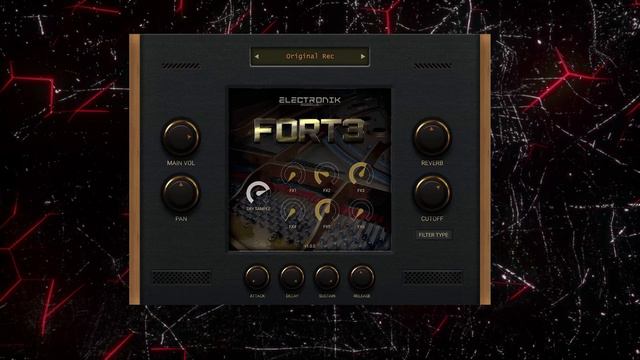The width and height of the screenshot is (640, 360).
Task: Click the ATTACK knob
Action: pos(257,278)
